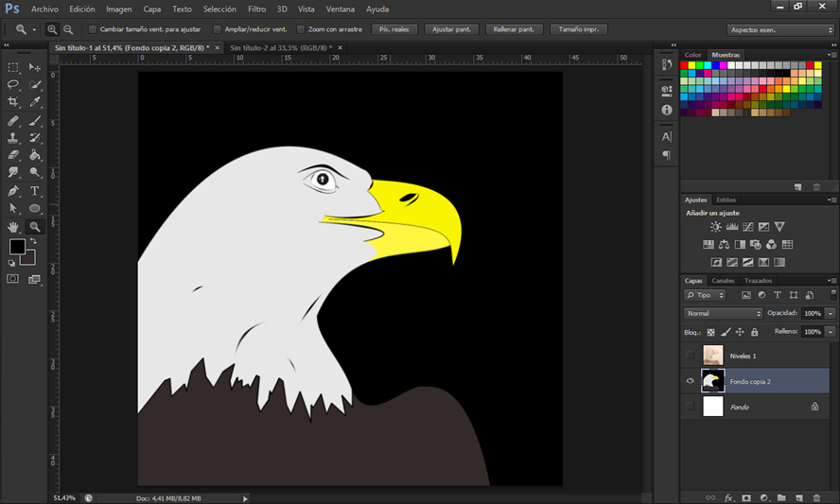Choose the Eyedropper tool
Viewport: 840px width, 504px height.
point(35,102)
